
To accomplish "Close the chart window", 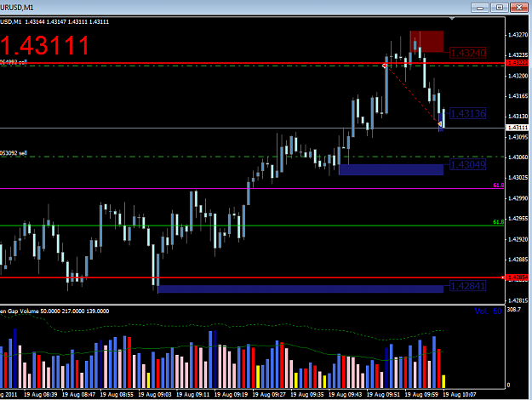I will click(x=519, y=7).
